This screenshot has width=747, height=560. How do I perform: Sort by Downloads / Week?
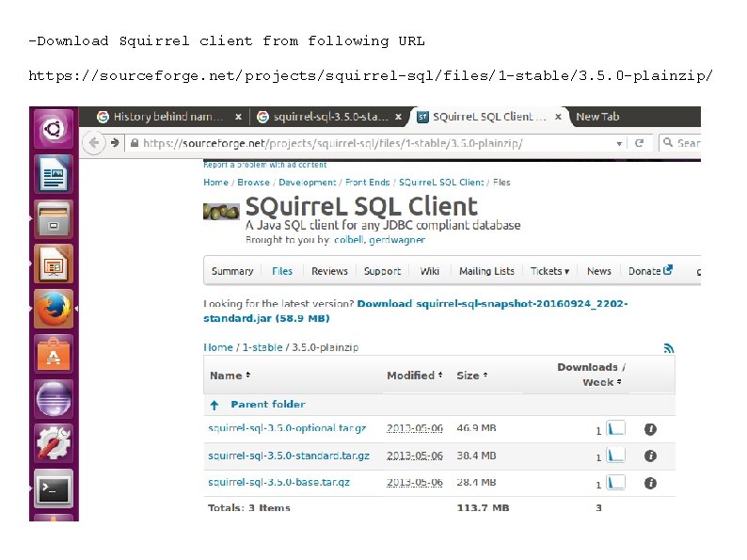pos(591,375)
